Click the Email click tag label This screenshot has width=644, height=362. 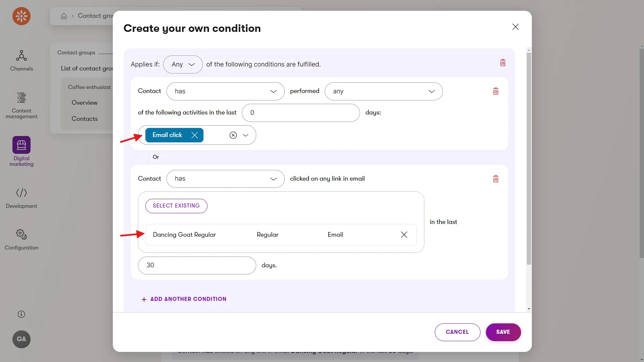tap(167, 135)
